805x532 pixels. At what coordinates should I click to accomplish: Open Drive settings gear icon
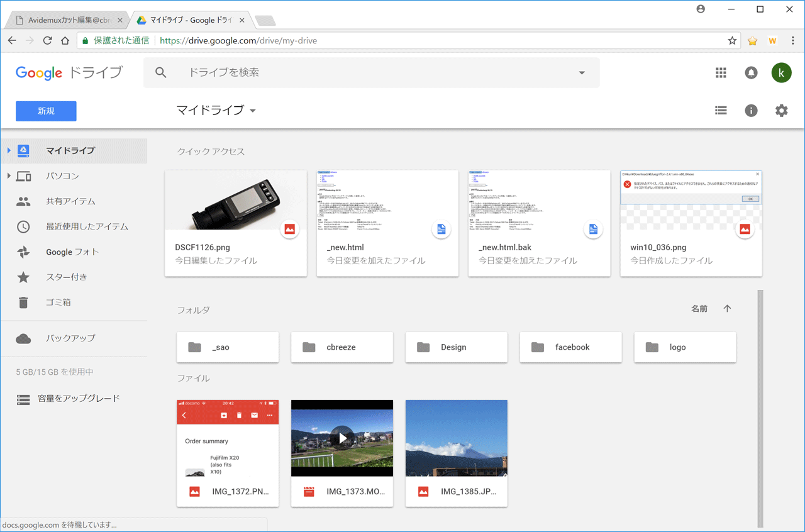[781, 111]
